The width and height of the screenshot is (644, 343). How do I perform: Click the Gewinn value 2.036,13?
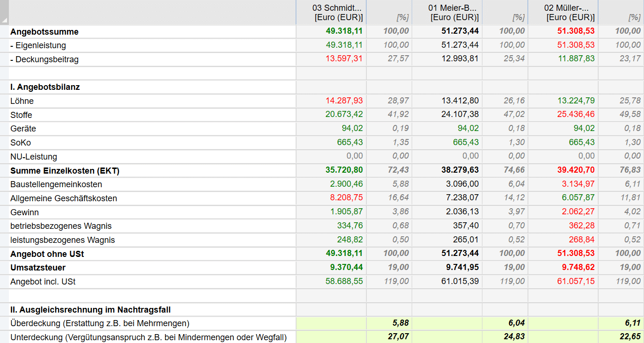click(x=462, y=212)
